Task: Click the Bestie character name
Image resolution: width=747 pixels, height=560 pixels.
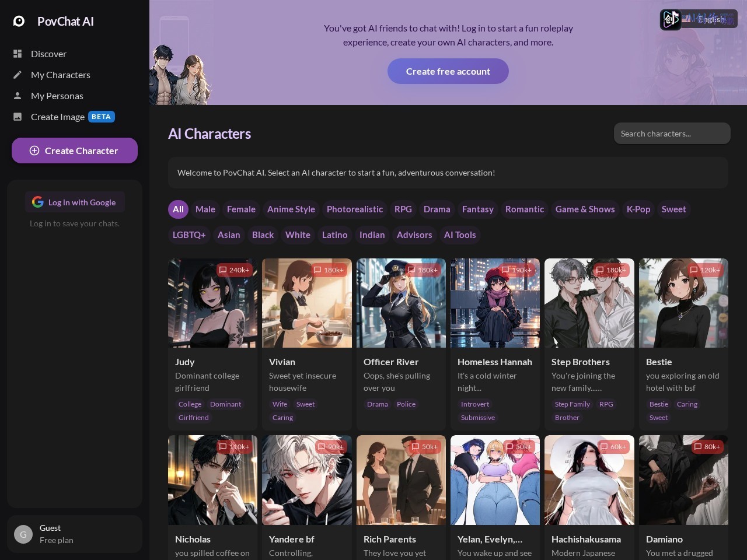Action: click(x=659, y=362)
